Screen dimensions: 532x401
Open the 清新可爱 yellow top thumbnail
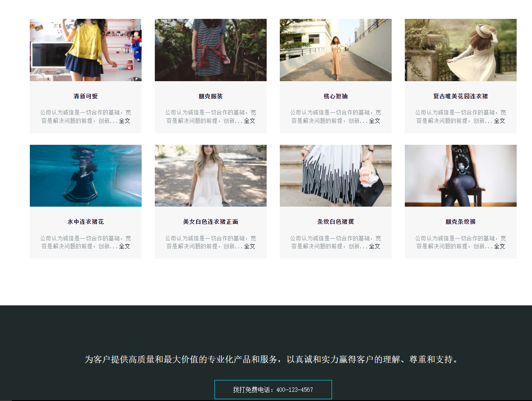point(86,50)
